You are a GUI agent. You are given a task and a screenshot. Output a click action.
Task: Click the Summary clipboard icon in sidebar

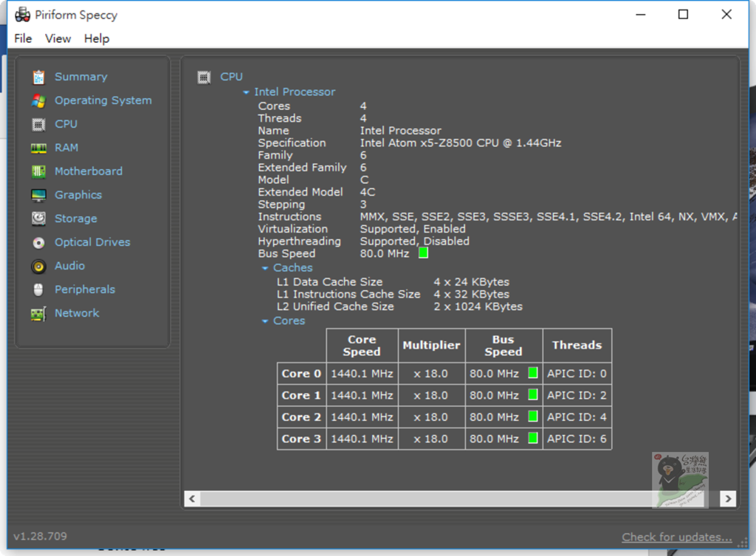39,77
